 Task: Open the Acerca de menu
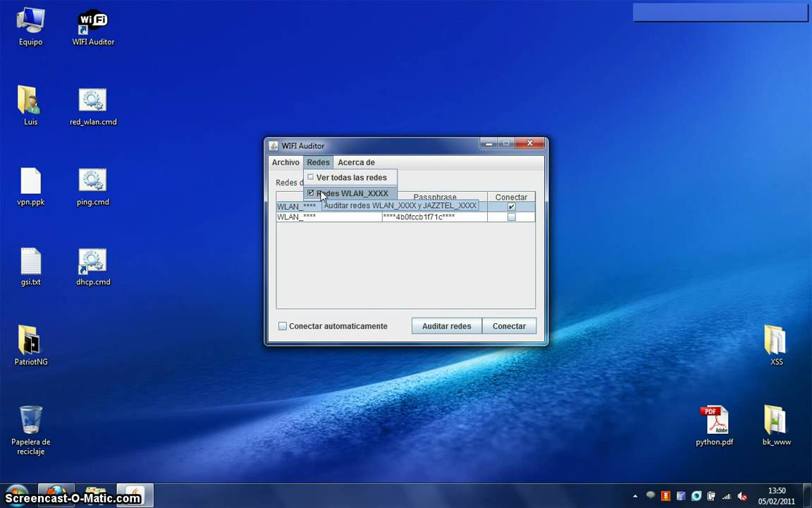[356, 162]
